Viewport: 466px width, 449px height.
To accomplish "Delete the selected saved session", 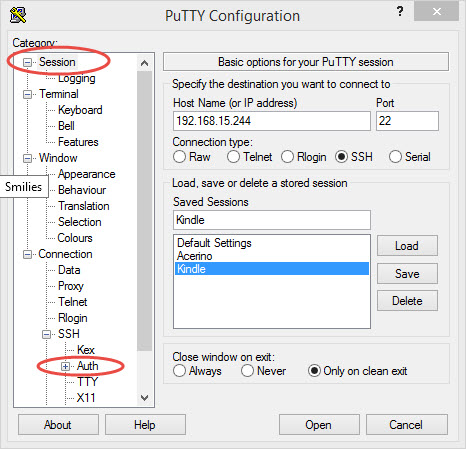I will (x=407, y=301).
